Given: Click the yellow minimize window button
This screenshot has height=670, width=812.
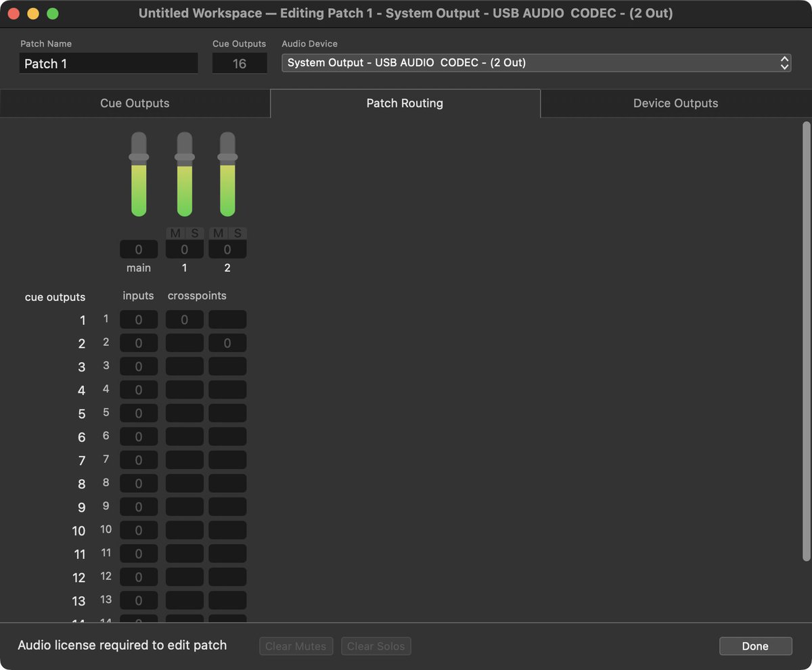Looking at the screenshot, I should coord(32,14).
